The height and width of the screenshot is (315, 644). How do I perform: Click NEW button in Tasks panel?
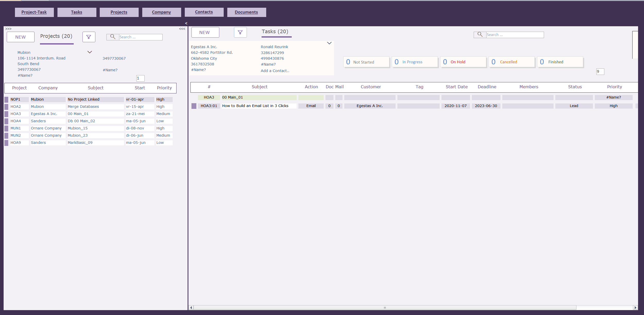(x=205, y=32)
